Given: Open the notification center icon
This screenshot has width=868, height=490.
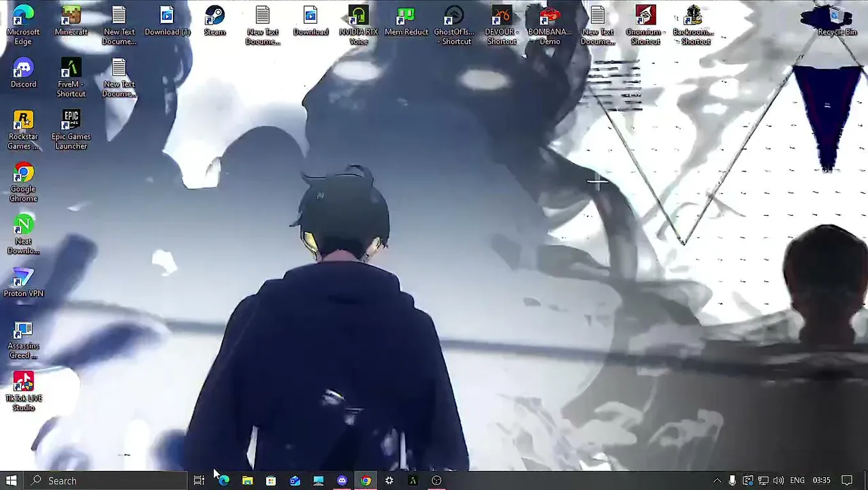Looking at the screenshot, I should click(x=847, y=480).
